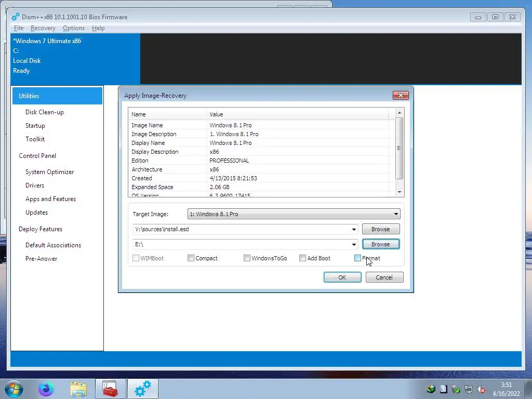Cancel the Apply Image dialog
This screenshot has width=532, height=399.
coord(384,277)
